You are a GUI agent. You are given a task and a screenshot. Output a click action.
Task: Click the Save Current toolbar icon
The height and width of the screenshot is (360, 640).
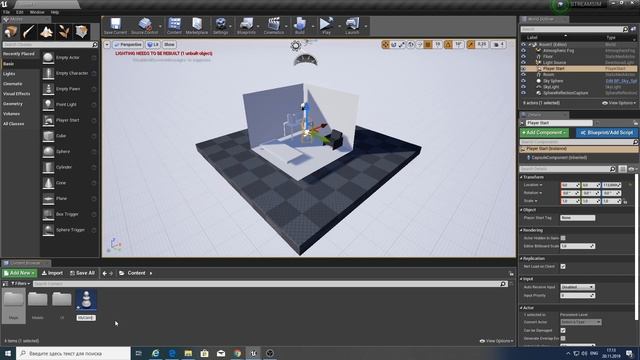(115, 26)
